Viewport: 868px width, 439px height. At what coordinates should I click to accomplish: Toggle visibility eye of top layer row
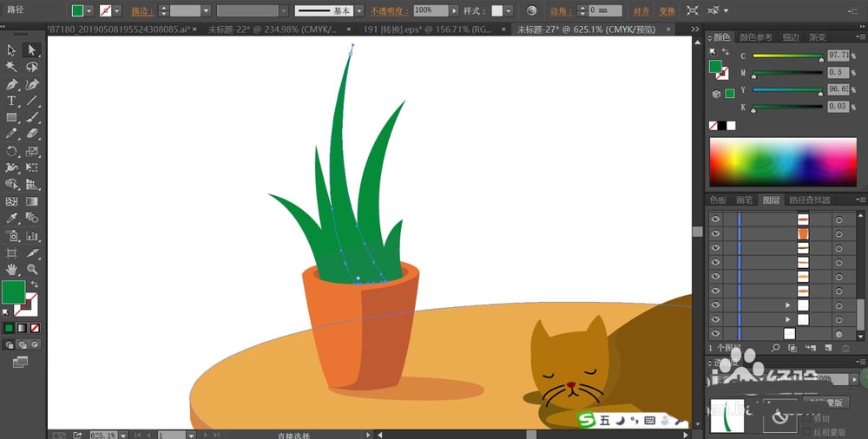click(716, 219)
